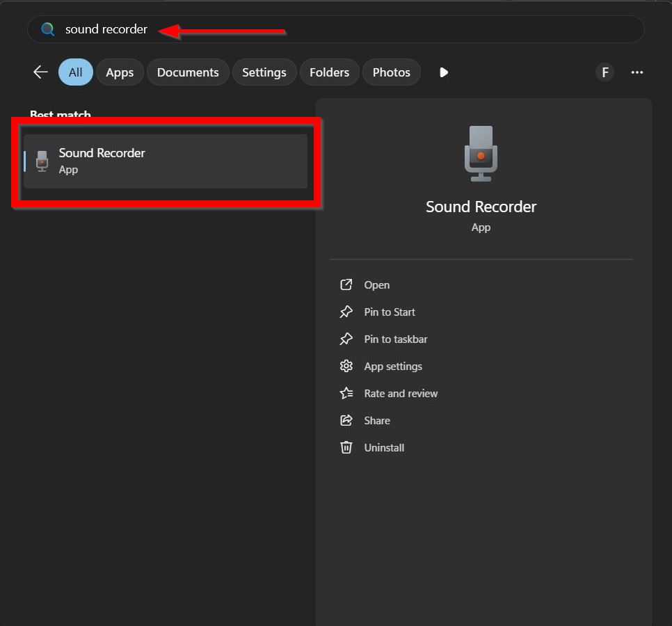This screenshot has height=626, width=672.
Task: Switch to the Apps filter tab
Action: coord(120,72)
